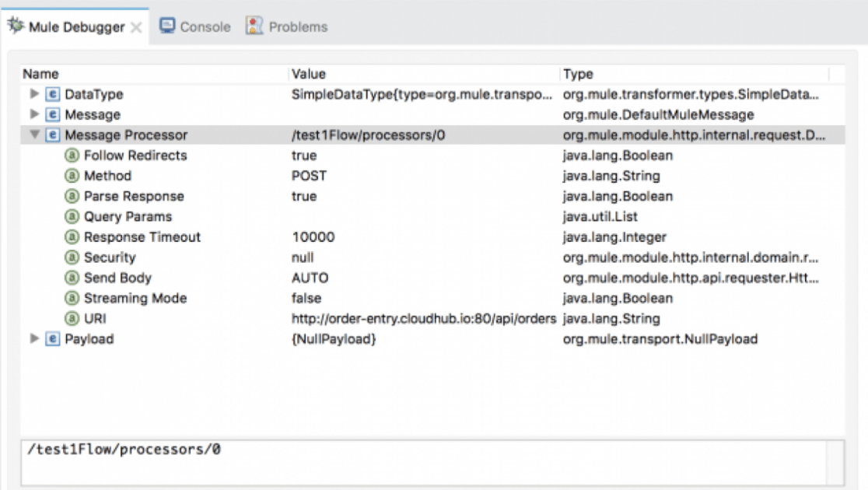Viewport: 868px width, 490px height.
Task: Click the attribute icon beside Response Timeout
Action: point(72,237)
